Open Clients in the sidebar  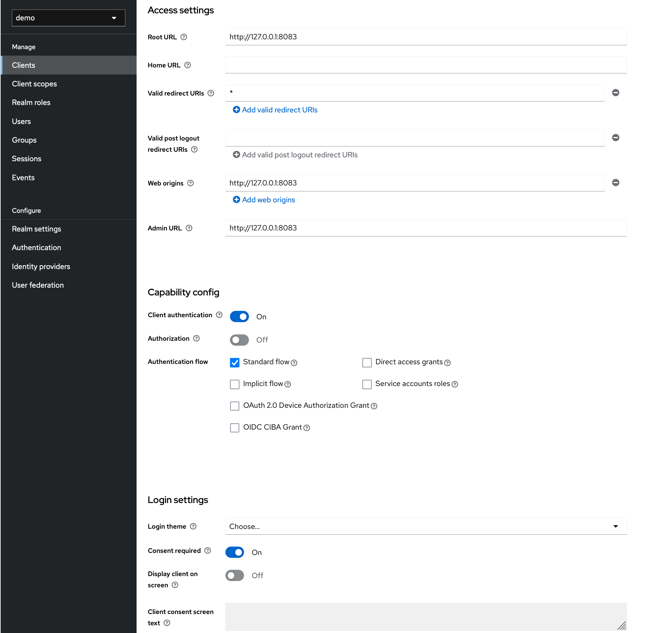tap(68, 65)
